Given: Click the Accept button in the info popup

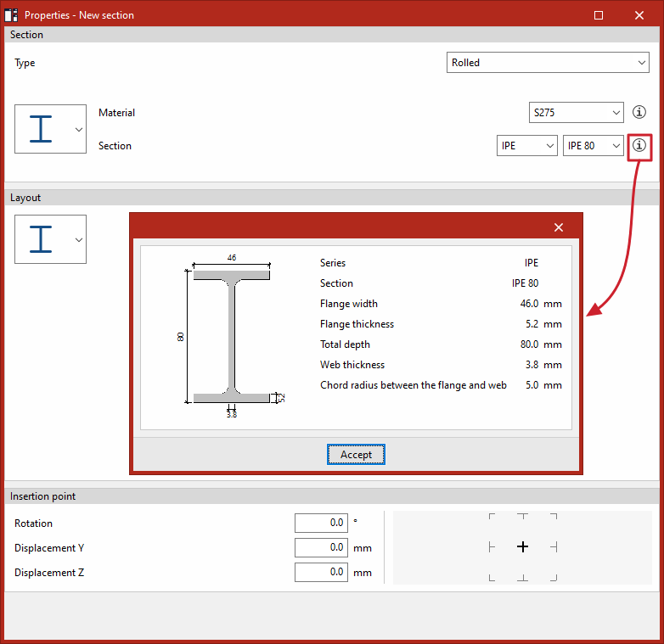Looking at the screenshot, I should point(356,455).
